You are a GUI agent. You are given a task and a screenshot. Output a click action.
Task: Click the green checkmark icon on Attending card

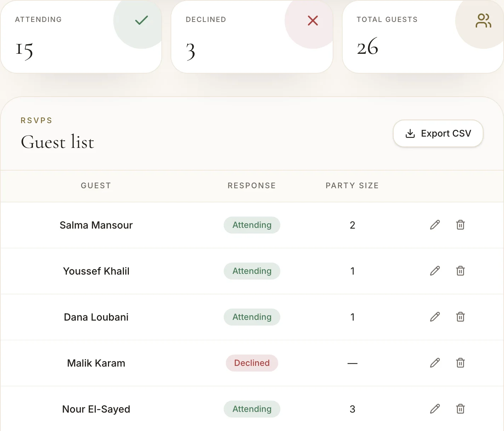point(142,20)
